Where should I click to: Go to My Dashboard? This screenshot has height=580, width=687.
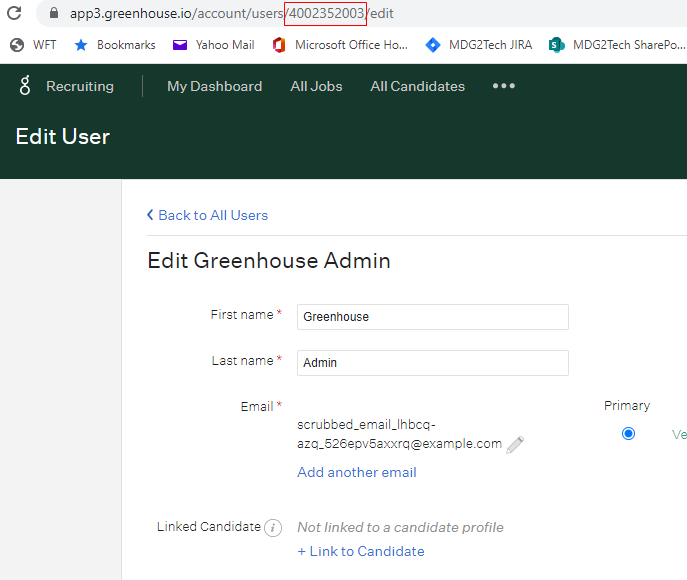tap(215, 86)
